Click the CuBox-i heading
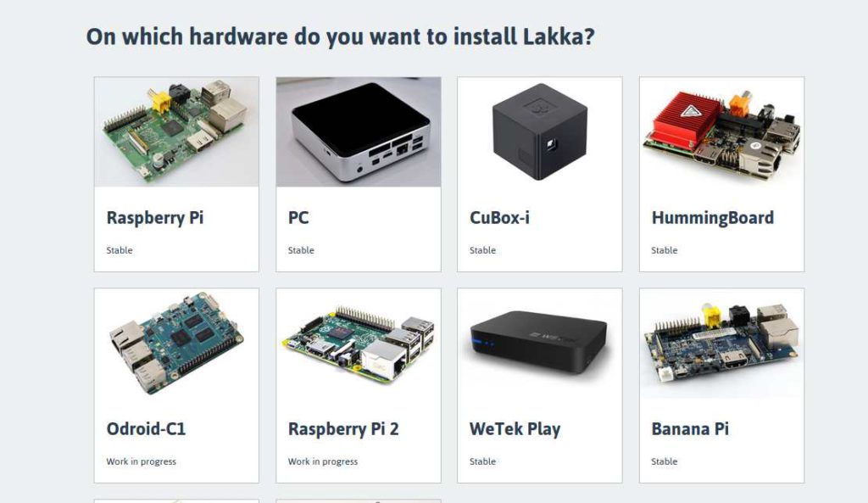 (x=499, y=218)
